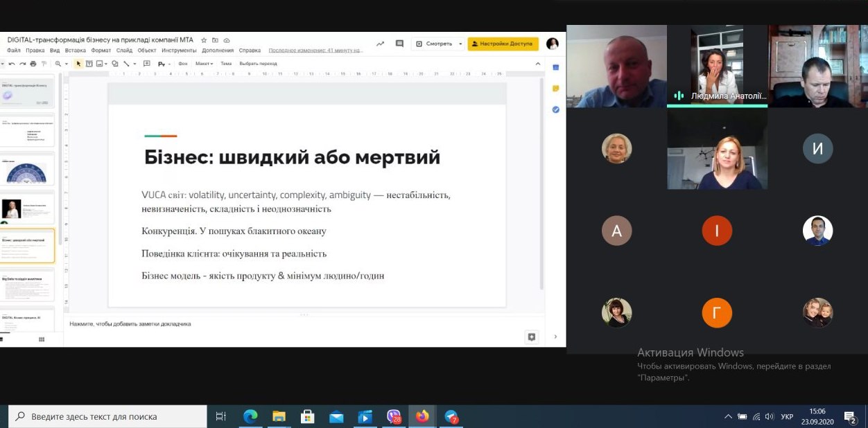Screen dimensions: 868x428
Task: Click the move-to-folder icon beside the title
Action: coord(215,40)
